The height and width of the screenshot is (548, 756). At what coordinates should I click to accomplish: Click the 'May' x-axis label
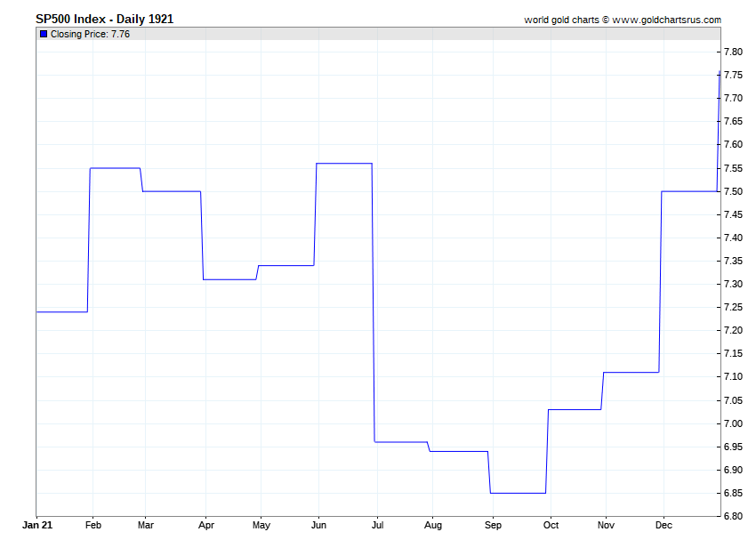261,526
